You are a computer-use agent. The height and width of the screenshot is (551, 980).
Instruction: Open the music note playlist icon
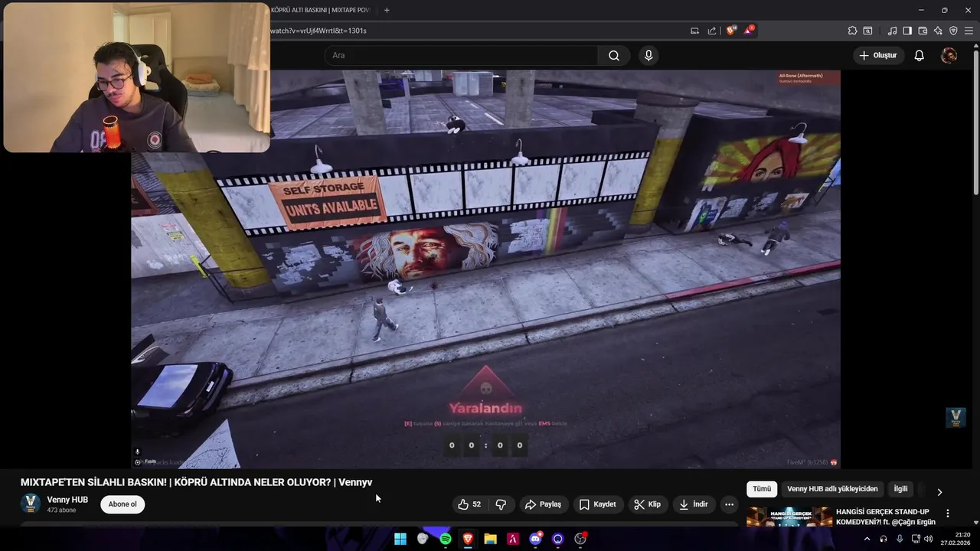click(892, 31)
